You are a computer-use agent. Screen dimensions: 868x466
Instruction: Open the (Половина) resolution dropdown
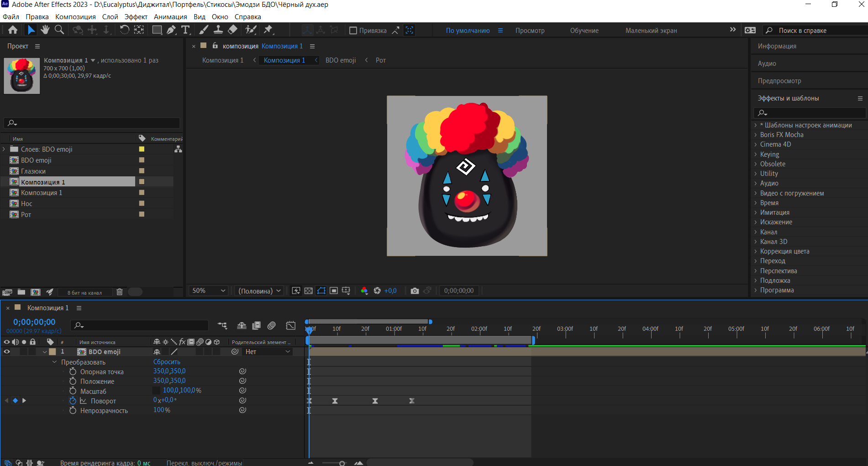point(259,291)
